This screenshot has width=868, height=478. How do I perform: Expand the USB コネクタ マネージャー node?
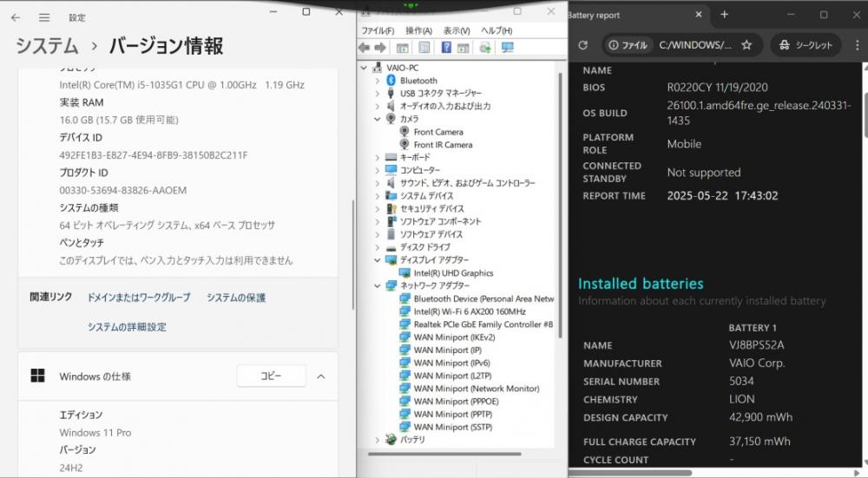pos(378,93)
